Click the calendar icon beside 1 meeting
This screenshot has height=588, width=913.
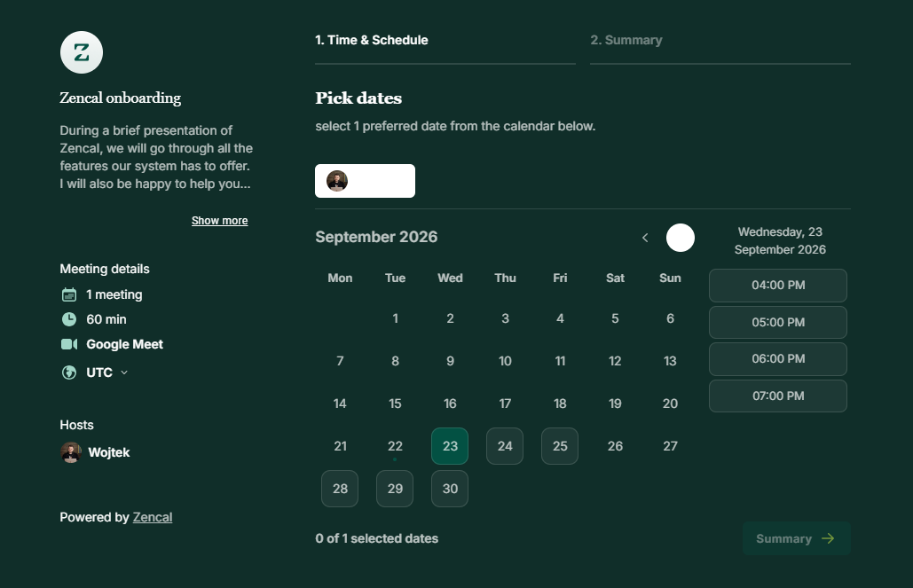68,294
